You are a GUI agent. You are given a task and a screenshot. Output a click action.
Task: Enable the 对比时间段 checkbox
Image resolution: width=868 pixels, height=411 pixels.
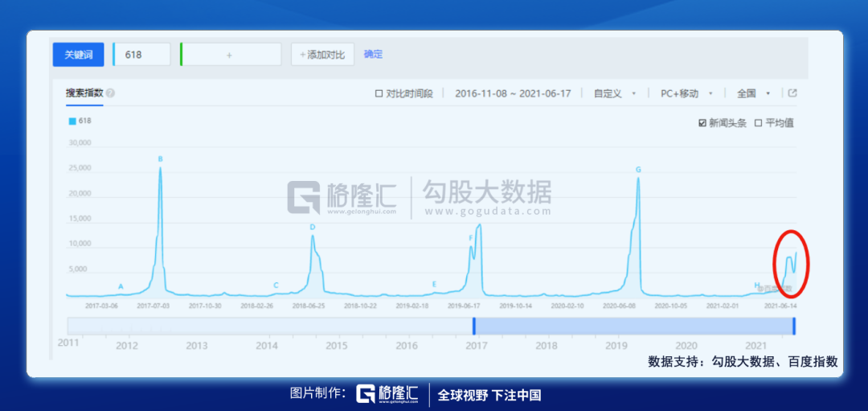379,93
